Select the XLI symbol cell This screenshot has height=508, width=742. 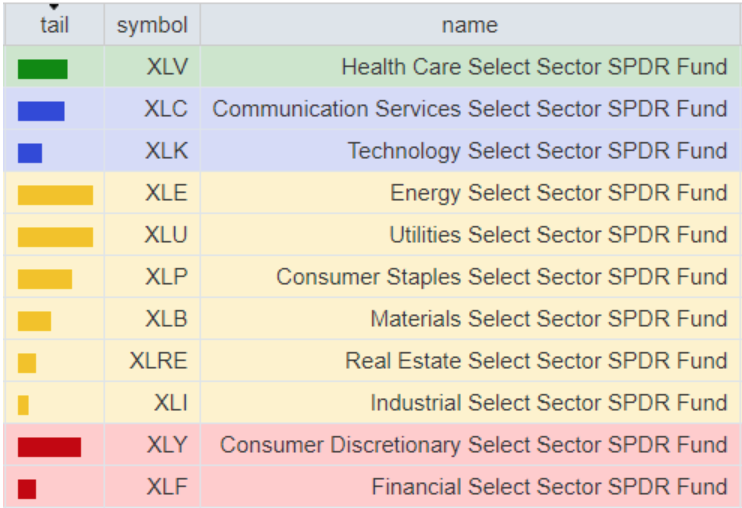click(170, 403)
